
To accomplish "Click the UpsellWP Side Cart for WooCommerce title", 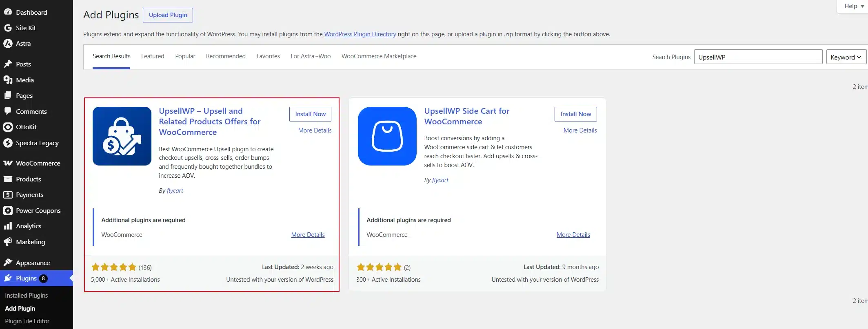I will pyautogui.click(x=467, y=116).
